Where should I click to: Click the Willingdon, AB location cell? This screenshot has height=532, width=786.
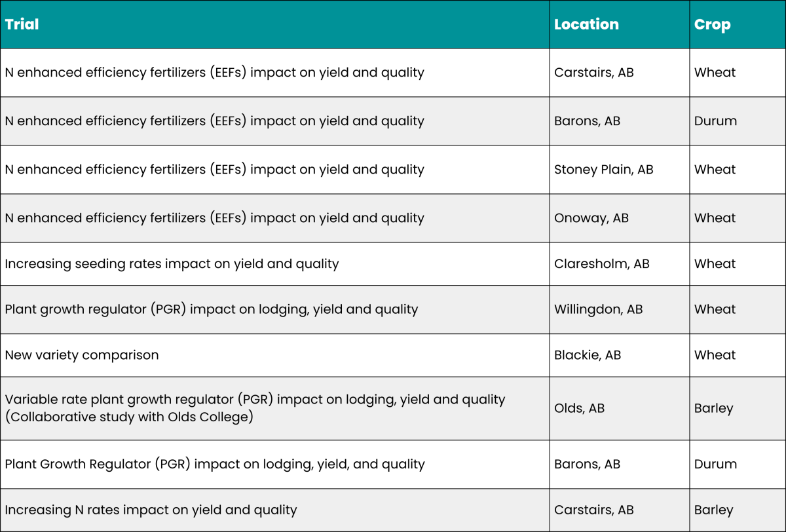620,309
